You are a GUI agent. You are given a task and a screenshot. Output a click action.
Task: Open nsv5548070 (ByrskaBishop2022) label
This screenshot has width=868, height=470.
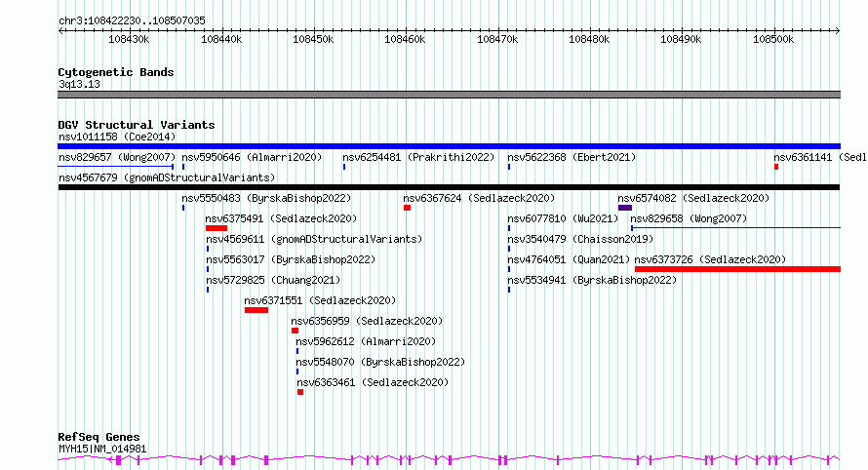pyautogui.click(x=381, y=362)
